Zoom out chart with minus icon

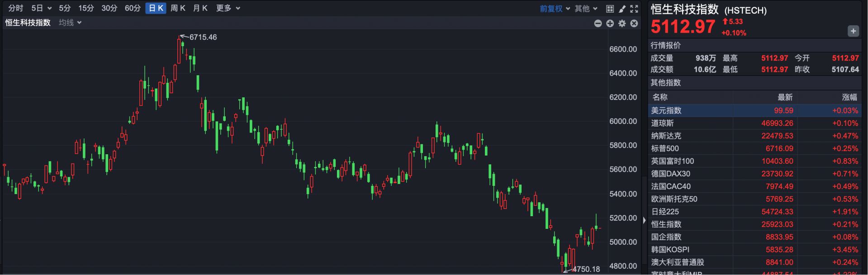pyautogui.click(x=598, y=24)
